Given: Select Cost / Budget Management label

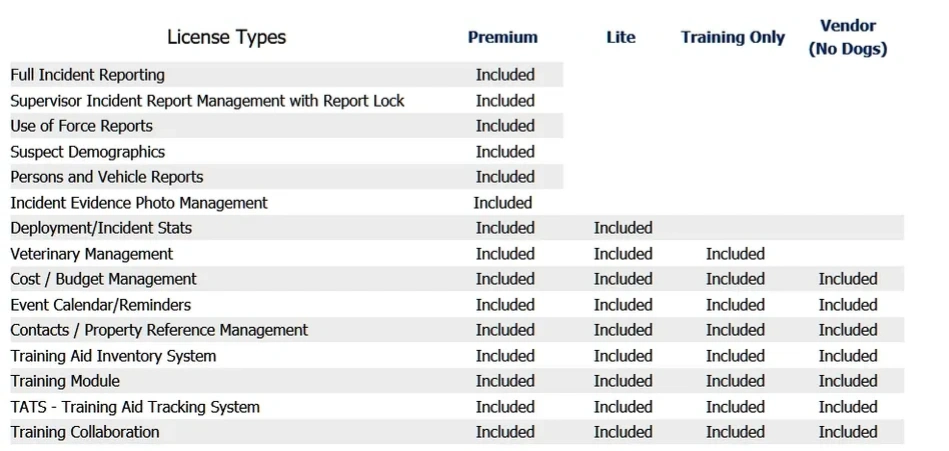Looking at the screenshot, I should (x=104, y=279).
